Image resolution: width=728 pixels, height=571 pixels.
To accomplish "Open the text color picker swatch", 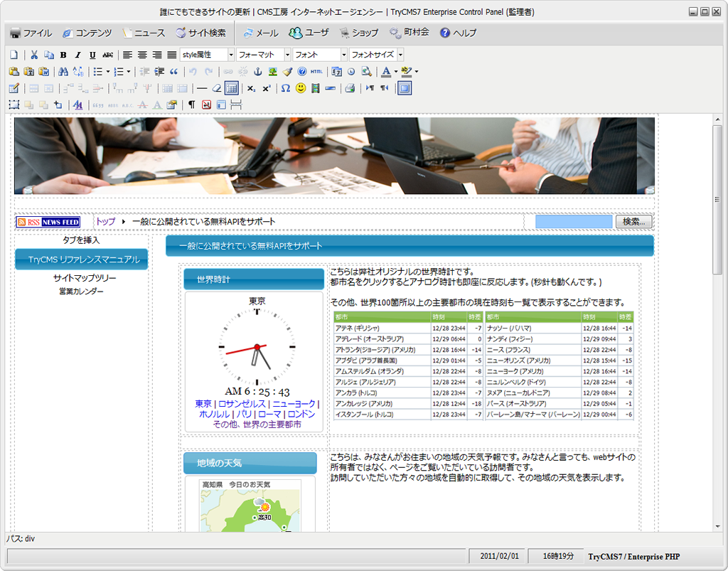I will point(386,72).
